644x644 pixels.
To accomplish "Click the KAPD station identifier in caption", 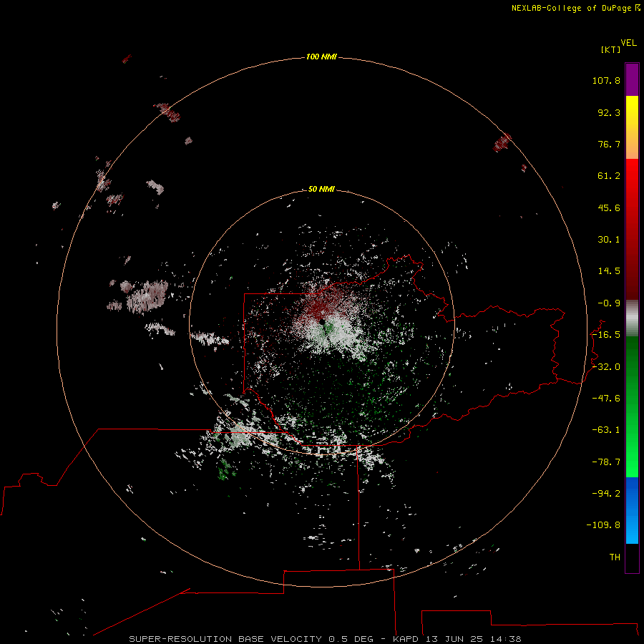I will pos(406,639).
